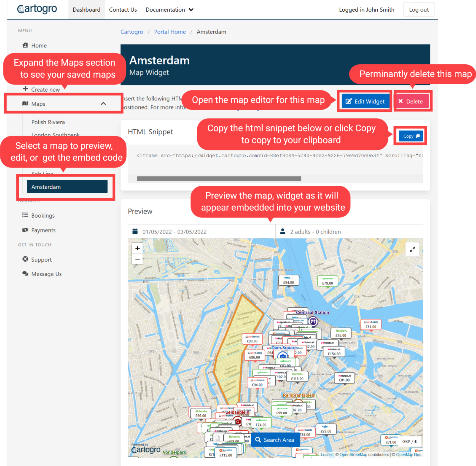
Task: Go to Bookings in the sidebar
Action: tap(43, 215)
